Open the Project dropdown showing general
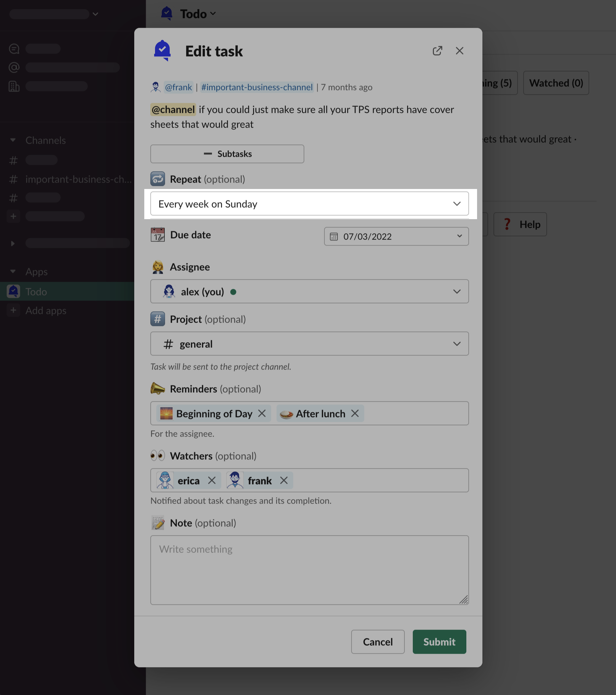The width and height of the screenshot is (616, 695). click(x=309, y=344)
